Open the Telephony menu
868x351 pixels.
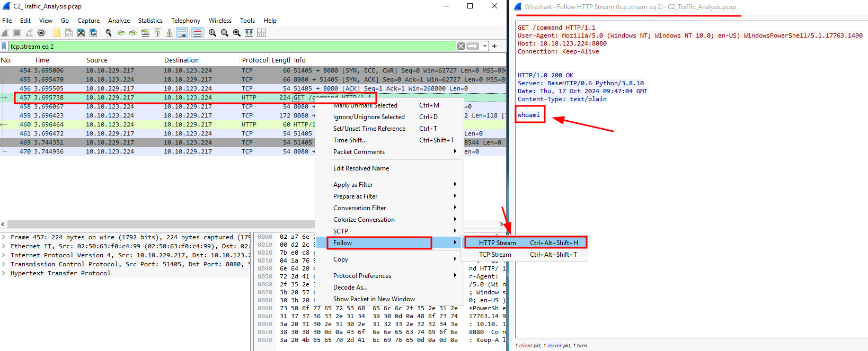click(x=186, y=20)
